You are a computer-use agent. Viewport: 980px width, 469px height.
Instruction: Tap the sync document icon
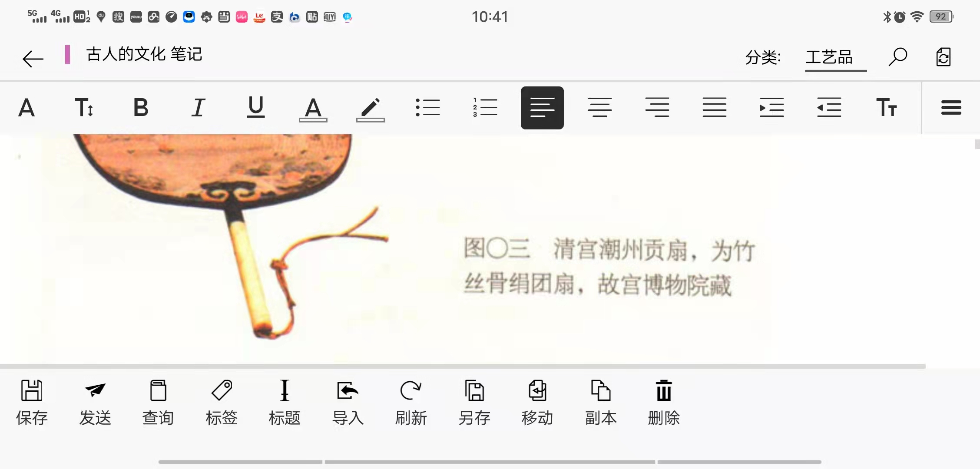(x=943, y=57)
